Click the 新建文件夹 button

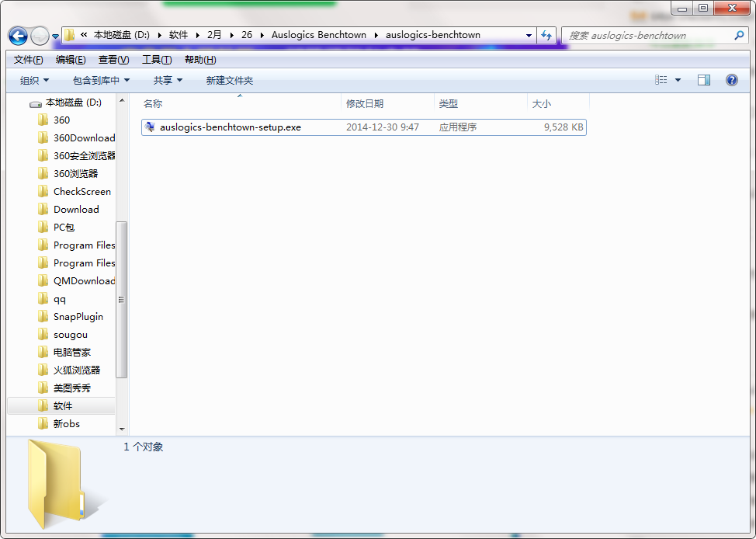(x=230, y=80)
